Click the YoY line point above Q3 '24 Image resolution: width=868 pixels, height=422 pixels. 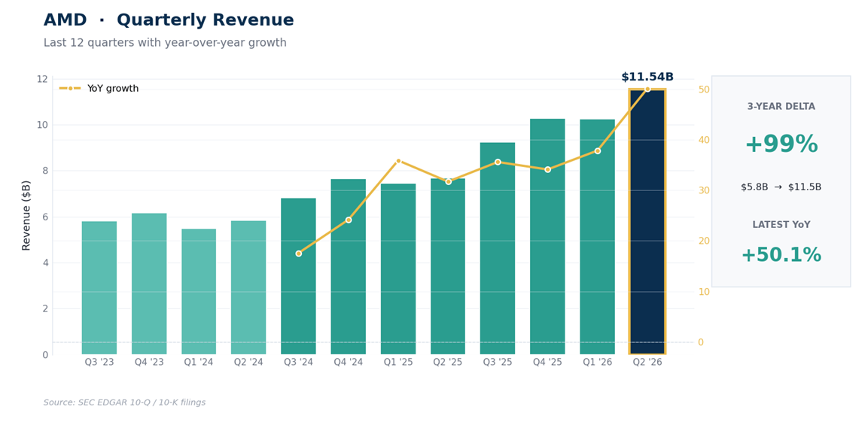pyautogui.click(x=298, y=254)
